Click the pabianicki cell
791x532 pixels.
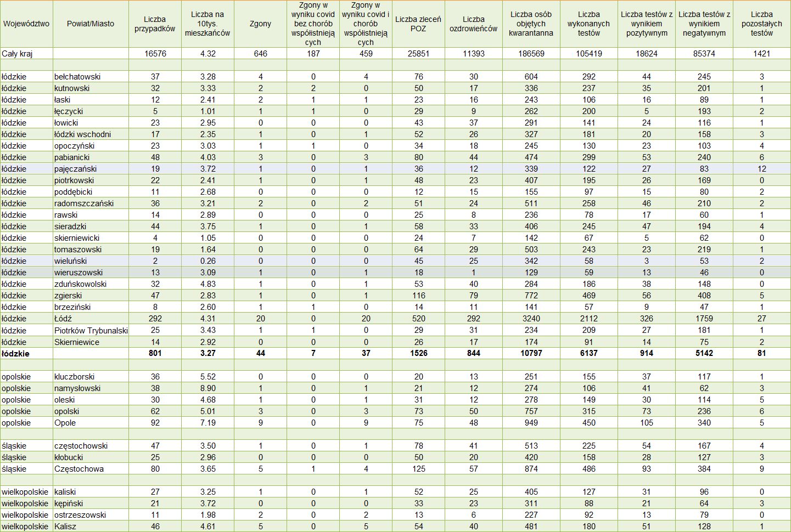[x=91, y=157]
